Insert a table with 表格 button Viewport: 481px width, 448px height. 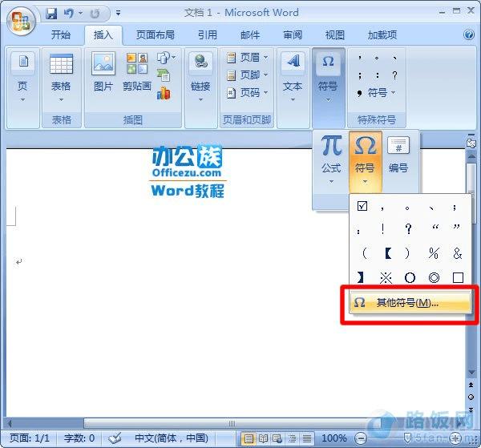click(x=61, y=77)
